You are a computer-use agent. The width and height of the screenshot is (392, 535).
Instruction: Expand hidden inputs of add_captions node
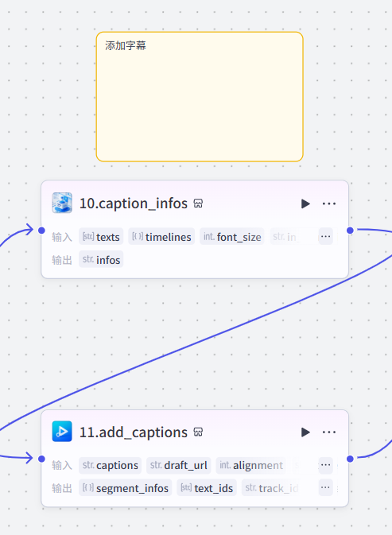click(325, 465)
